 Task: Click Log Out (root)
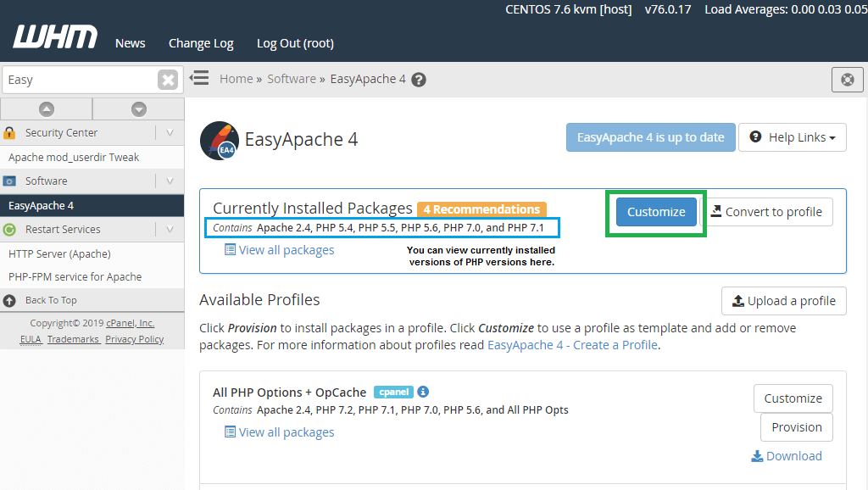point(295,43)
